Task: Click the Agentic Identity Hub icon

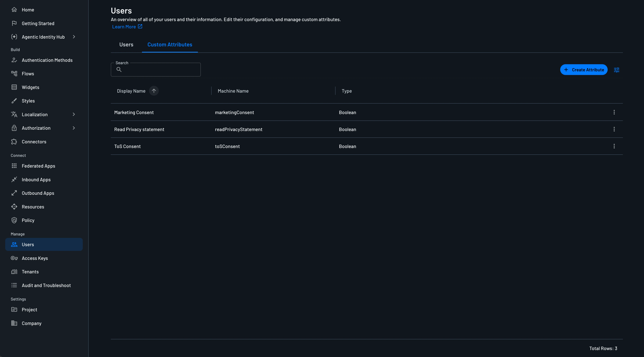Action: (x=14, y=37)
